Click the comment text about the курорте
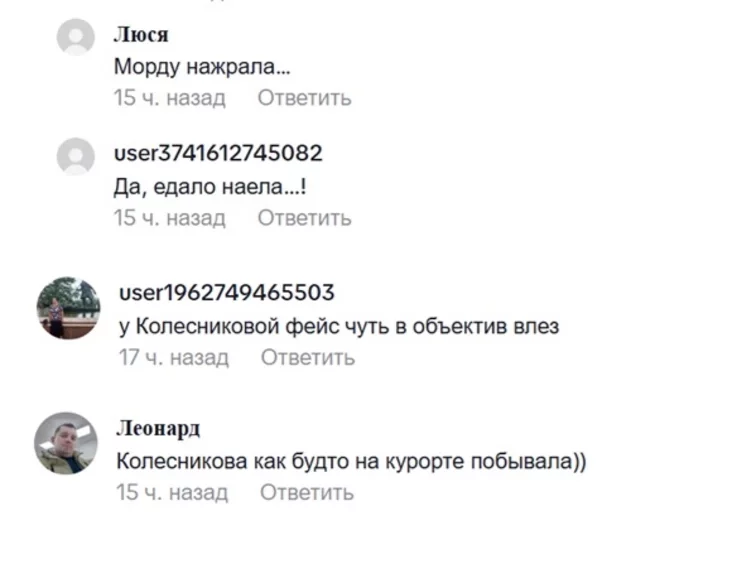The image size is (732, 564). (350, 461)
